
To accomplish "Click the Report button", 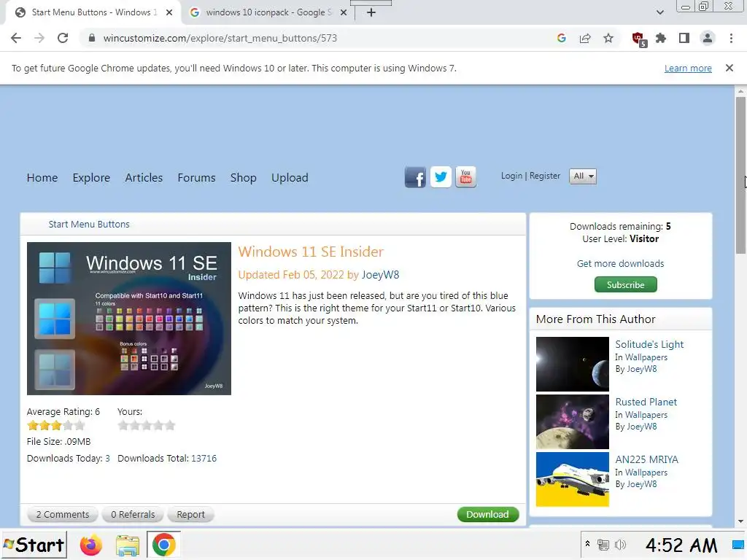I will coord(190,514).
